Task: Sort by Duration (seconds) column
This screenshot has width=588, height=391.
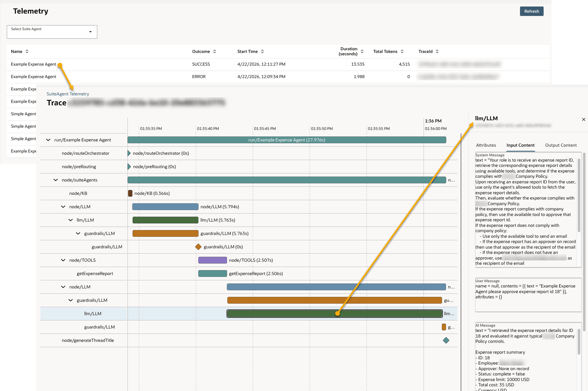Action: click(x=362, y=52)
